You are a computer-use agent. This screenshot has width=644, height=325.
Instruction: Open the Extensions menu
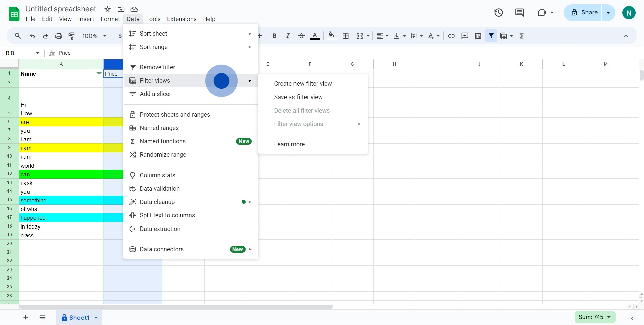tap(182, 19)
